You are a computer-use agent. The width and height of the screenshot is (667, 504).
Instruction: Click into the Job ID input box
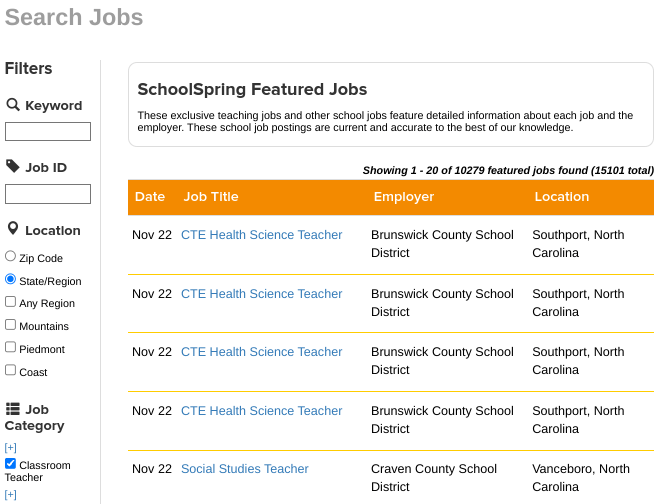(x=48, y=194)
